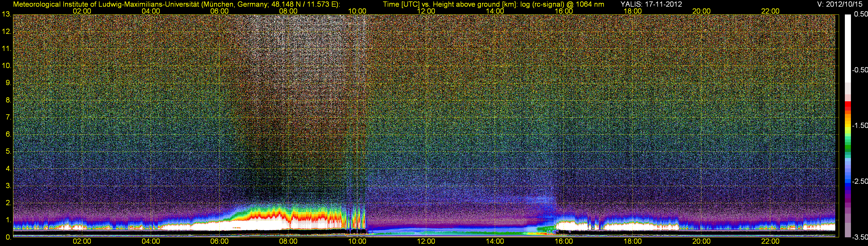Viewport: 868px width, 246px height.
Task: Click the 11 km height axis label
Action: tap(6, 49)
